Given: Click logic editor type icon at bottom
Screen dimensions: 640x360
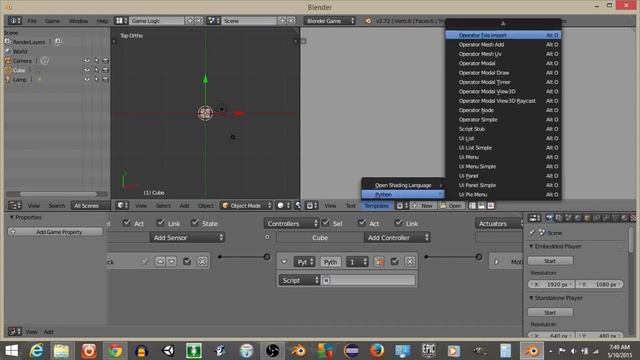Looking at the screenshot, I should click(15, 331).
